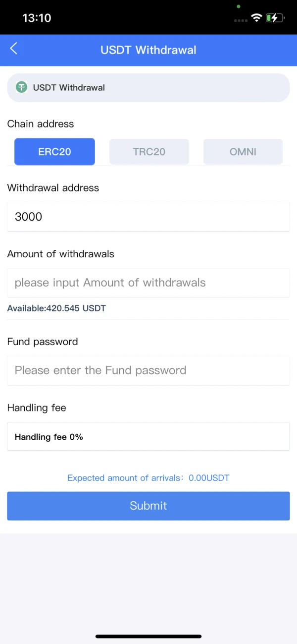Open the USDT Withdrawal currency selector
Screen dimensions: 297x644
pyautogui.click(x=148, y=88)
